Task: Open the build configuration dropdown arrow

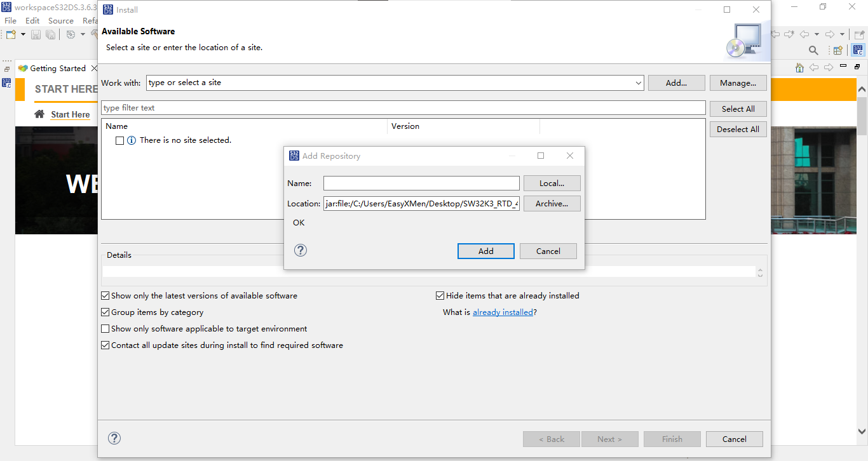Action: click(x=82, y=34)
